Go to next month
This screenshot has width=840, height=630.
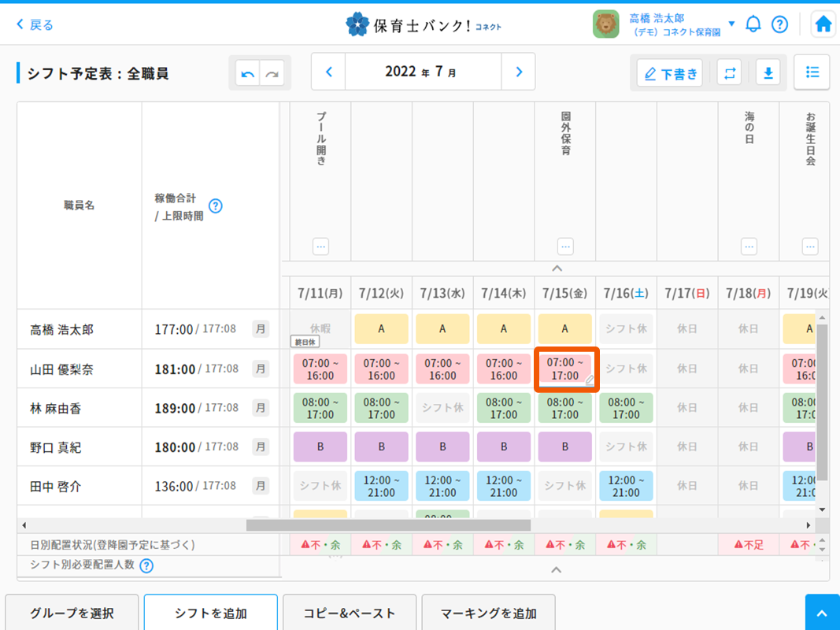pos(518,72)
